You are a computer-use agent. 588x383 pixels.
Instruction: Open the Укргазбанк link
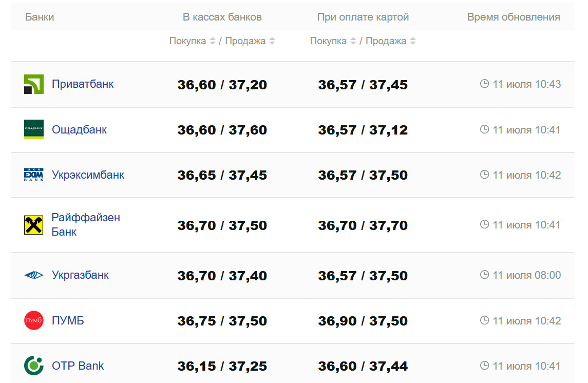tap(80, 275)
